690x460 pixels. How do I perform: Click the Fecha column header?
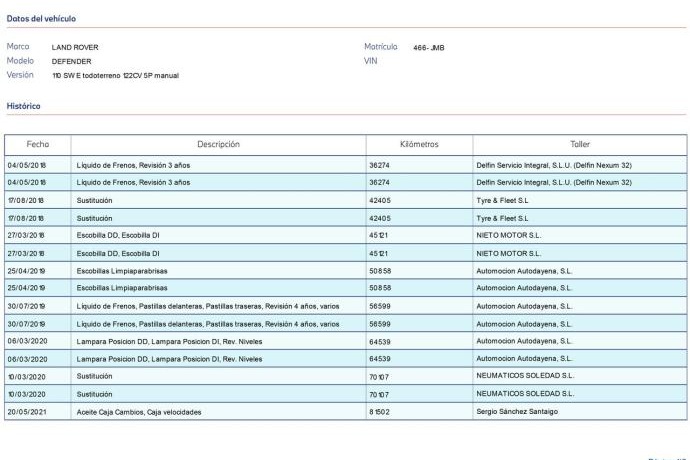38,144
